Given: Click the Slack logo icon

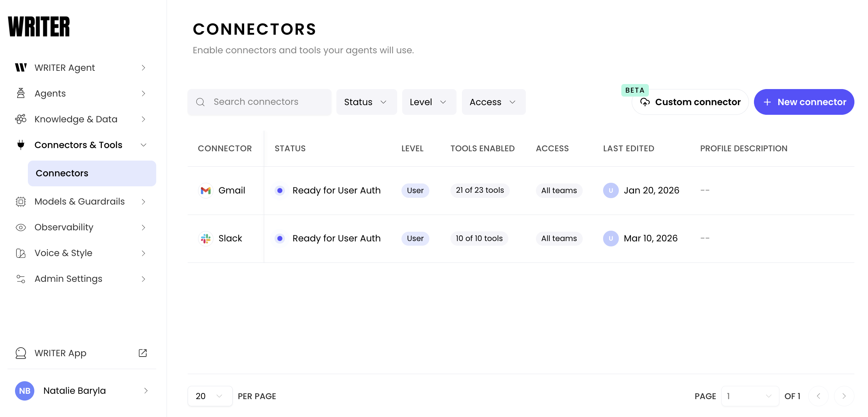Looking at the screenshot, I should [x=206, y=239].
